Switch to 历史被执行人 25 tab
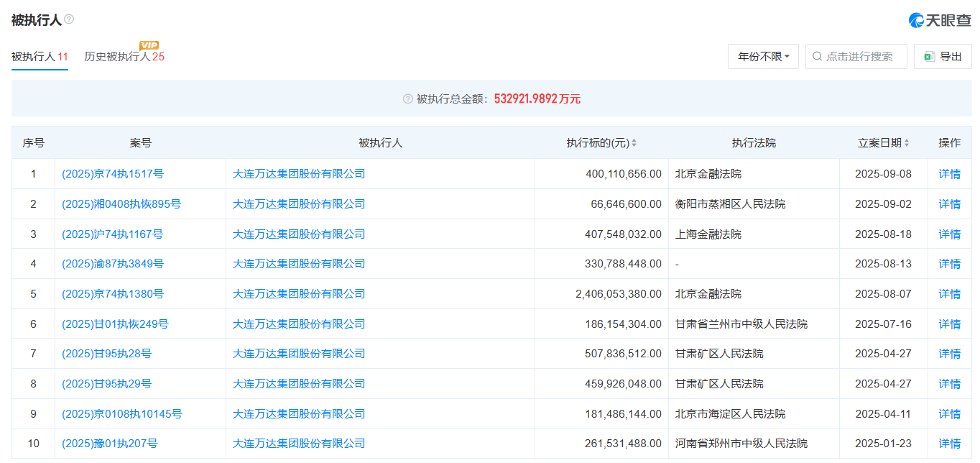 [x=124, y=56]
